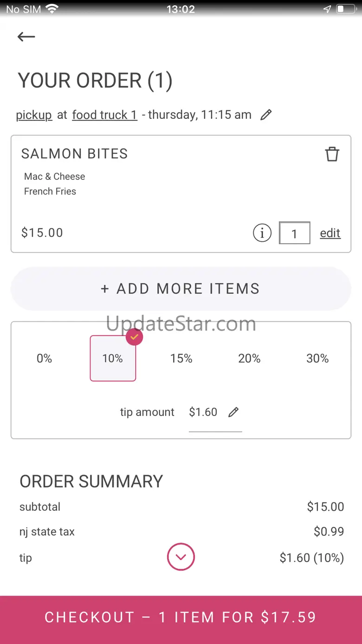Tap the selected-tip checkmark badge
This screenshot has height=644, width=362.
[135, 337]
